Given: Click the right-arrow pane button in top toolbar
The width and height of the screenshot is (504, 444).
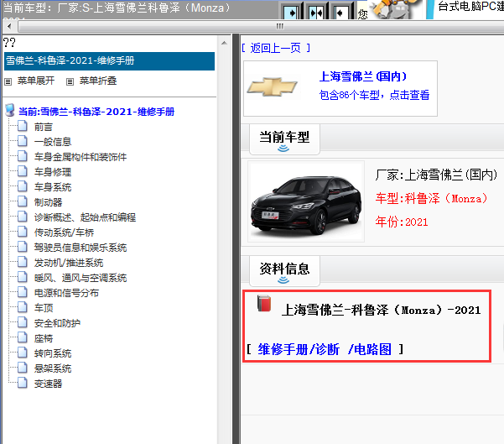Looking at the screenshot, I should [292, 13].
